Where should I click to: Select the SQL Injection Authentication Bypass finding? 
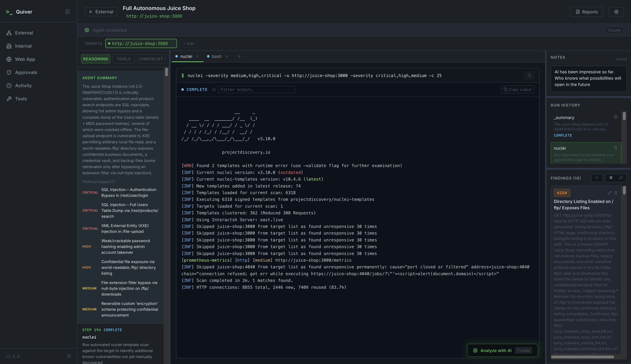tap(120, 193)
